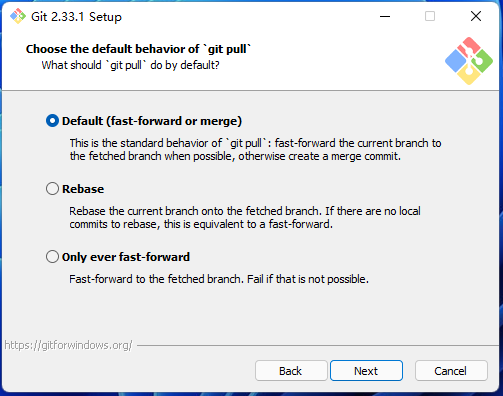Click the "Git 2.33.1 Setup" title bar text
The height and width of the screenshot is (396, 503).
point(76,17)
